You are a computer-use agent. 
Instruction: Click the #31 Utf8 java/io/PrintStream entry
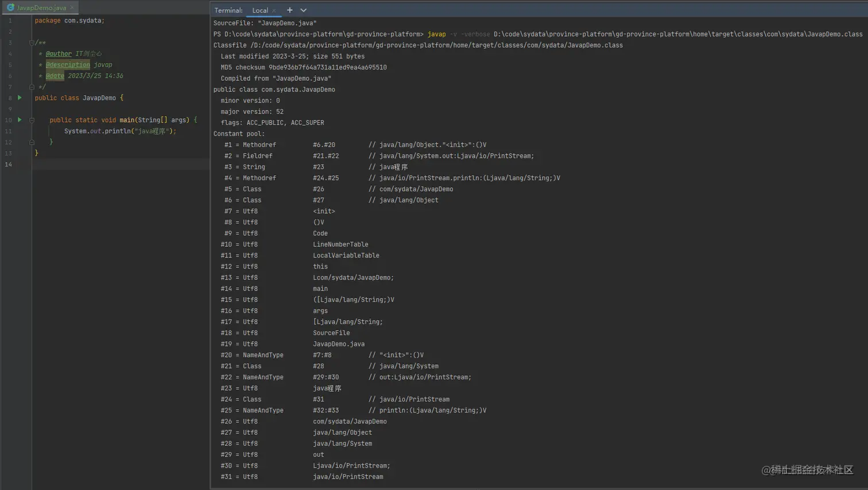pos(302,477)
